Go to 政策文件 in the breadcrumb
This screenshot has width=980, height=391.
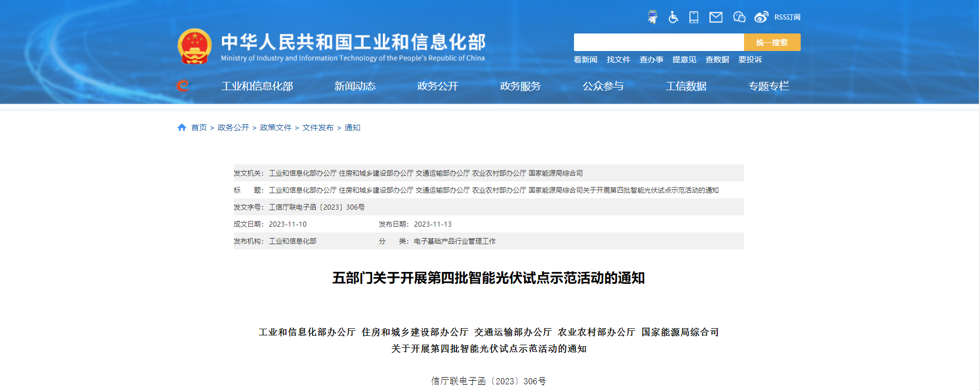click(x=276, y=128)
